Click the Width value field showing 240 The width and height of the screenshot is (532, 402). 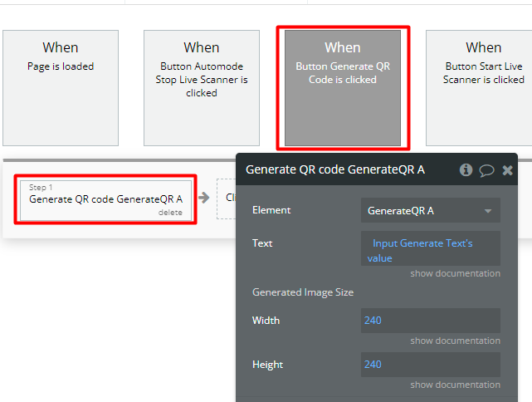pos(430,321)
